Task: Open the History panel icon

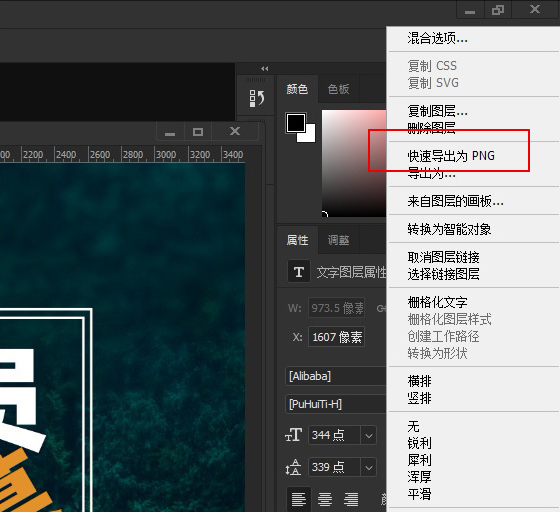Action: (257, 98)
